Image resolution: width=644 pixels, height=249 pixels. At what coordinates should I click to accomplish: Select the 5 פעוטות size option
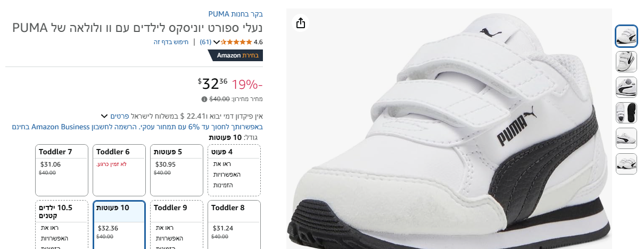click(x=176, y=170)
